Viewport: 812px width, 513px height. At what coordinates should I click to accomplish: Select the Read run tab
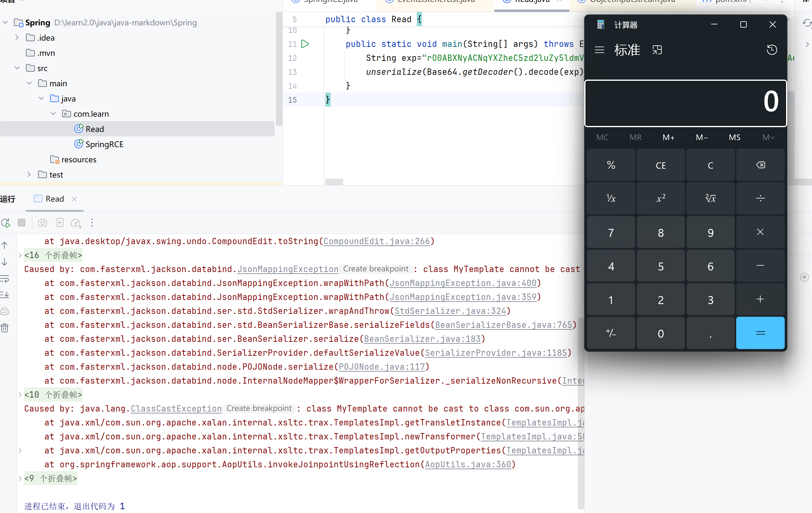pos(54,199)
